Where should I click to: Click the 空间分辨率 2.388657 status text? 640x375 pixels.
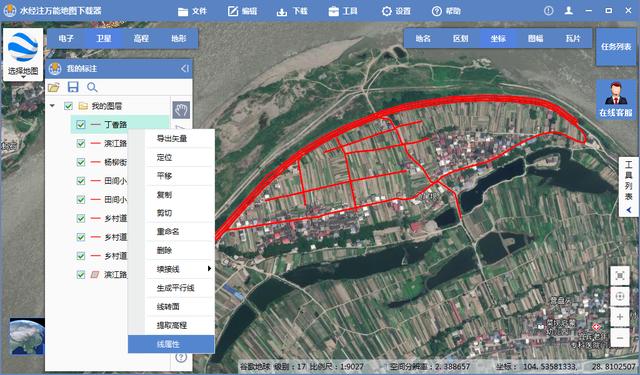tap(430, 366)
